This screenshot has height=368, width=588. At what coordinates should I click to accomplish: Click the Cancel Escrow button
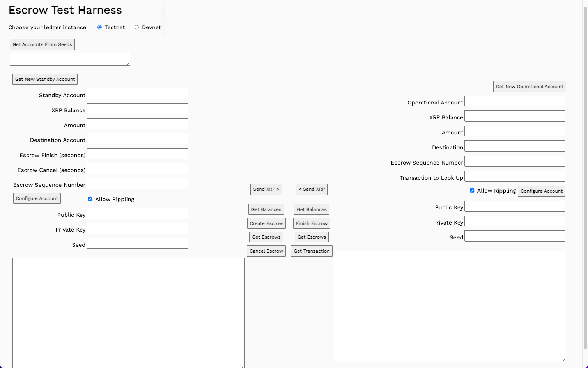coord(266,251)
